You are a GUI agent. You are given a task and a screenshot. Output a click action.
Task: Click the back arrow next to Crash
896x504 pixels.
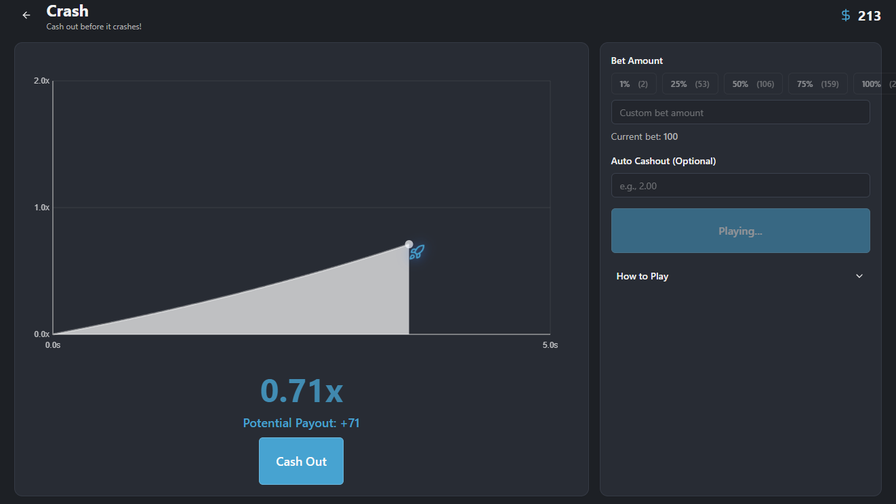coord(26,16)
